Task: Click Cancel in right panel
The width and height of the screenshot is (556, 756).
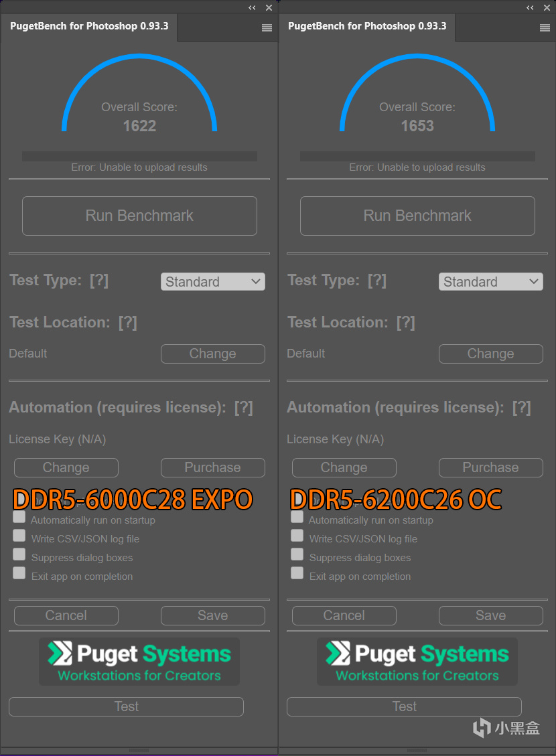Action: (x=344, y=615)
